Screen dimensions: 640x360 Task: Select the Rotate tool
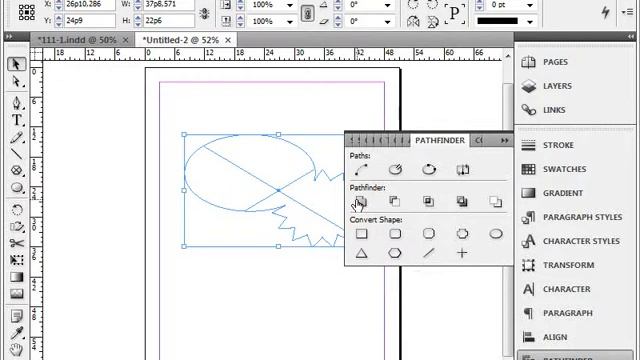[x=16, y=210]
